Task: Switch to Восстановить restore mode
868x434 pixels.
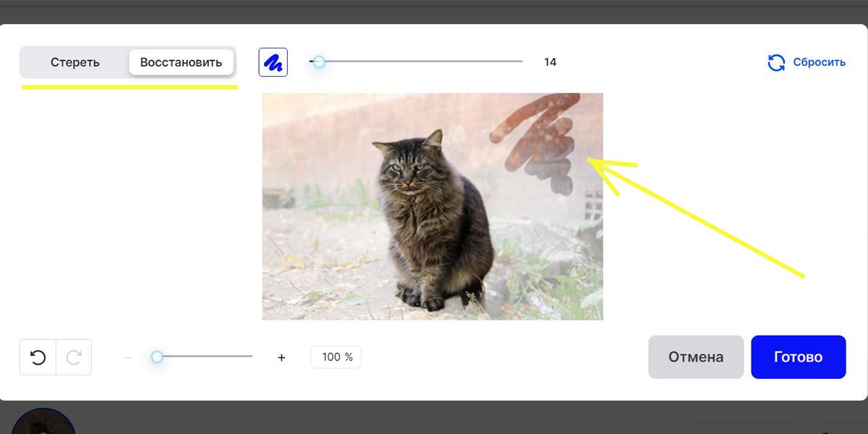Action: point(181,62)
